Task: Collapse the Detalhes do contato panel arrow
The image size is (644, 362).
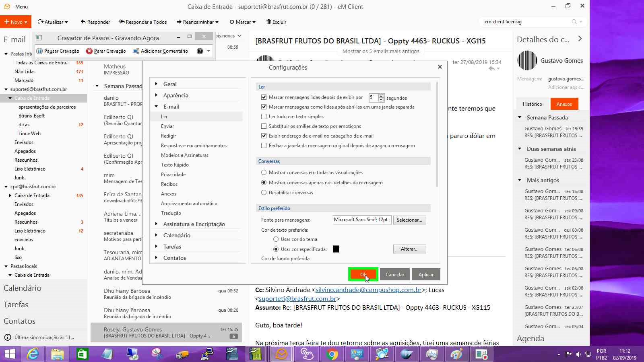Action: click(x=580, y=39)
